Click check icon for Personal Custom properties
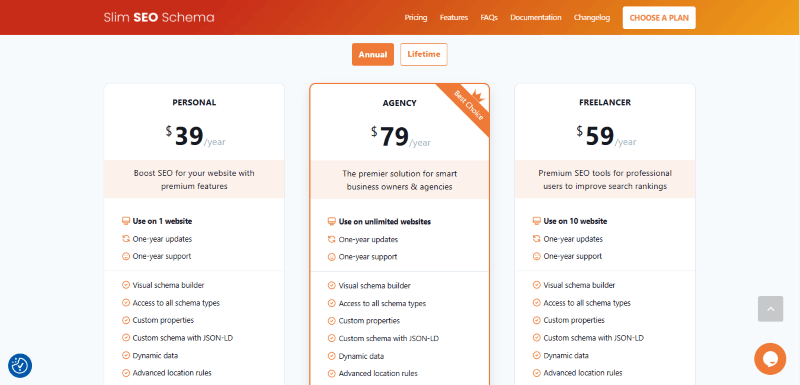 tap(126, 320)
